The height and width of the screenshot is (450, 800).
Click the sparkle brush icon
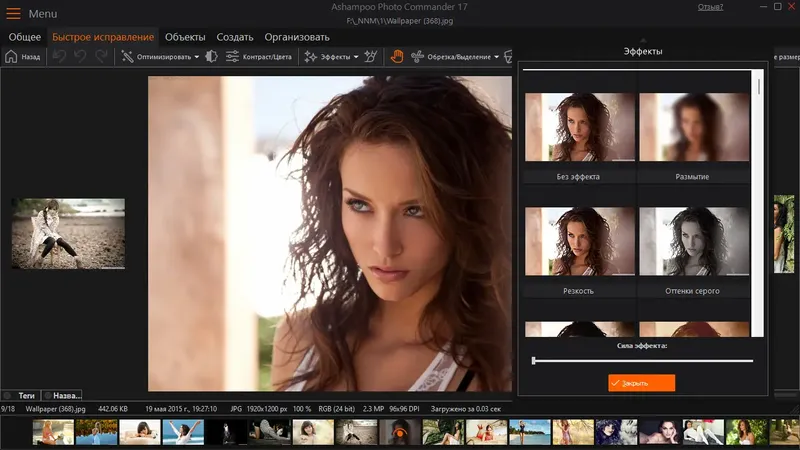click(x=371, y=57)
